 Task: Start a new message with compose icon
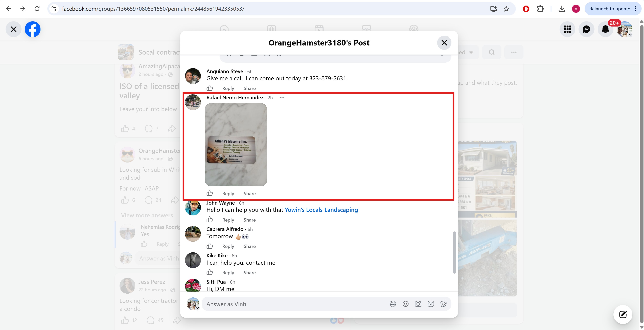[x=623, y=314]
